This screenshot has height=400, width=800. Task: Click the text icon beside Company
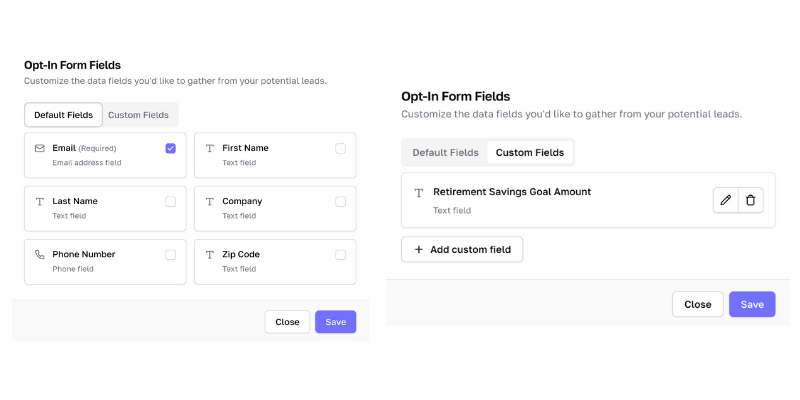tap(210, 201)
